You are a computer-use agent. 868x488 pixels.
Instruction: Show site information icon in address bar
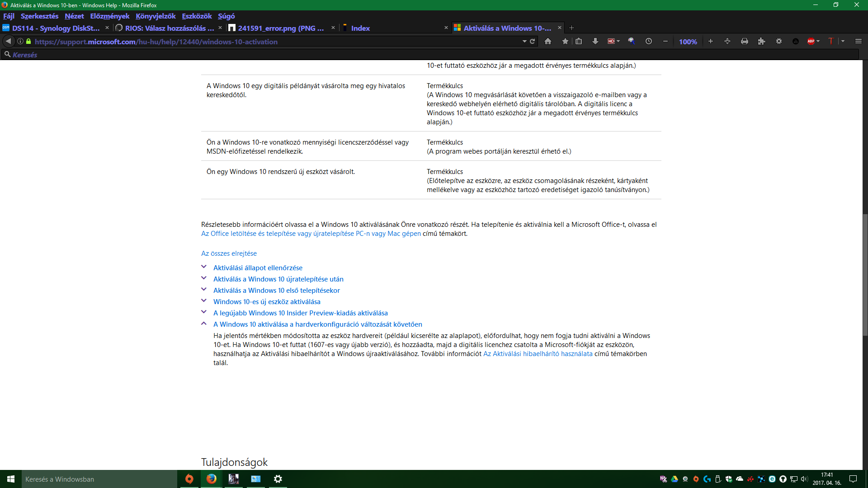[20, 41]
